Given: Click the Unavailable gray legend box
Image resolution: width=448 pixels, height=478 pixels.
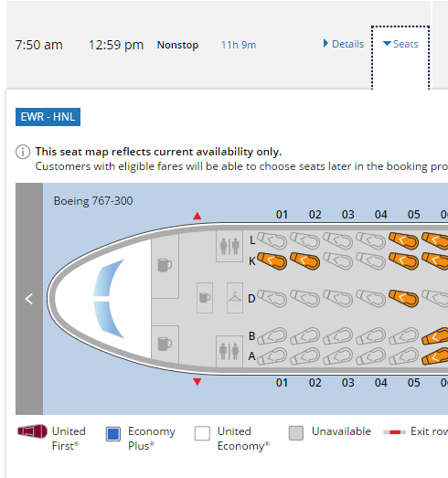Looking at the screenshot, I should (296, 433).
